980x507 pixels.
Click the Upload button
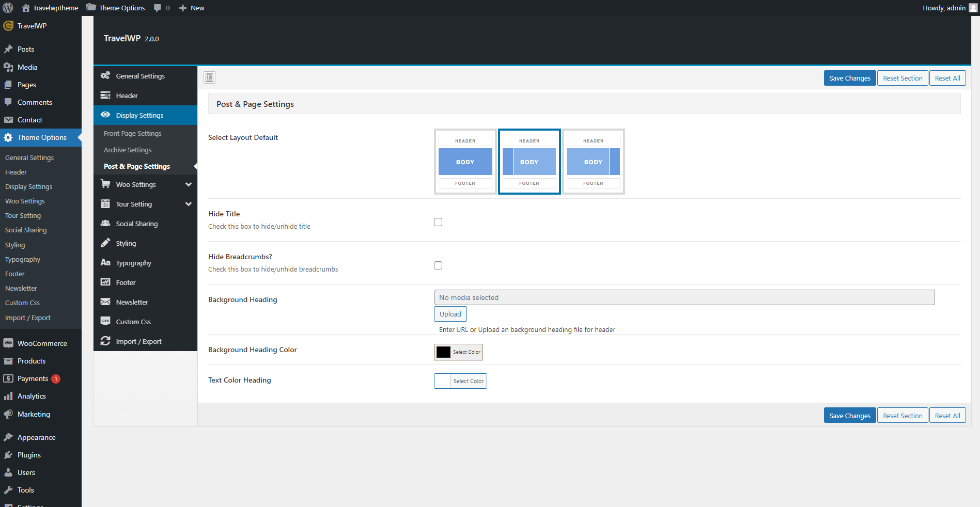(x=450, y=314)
